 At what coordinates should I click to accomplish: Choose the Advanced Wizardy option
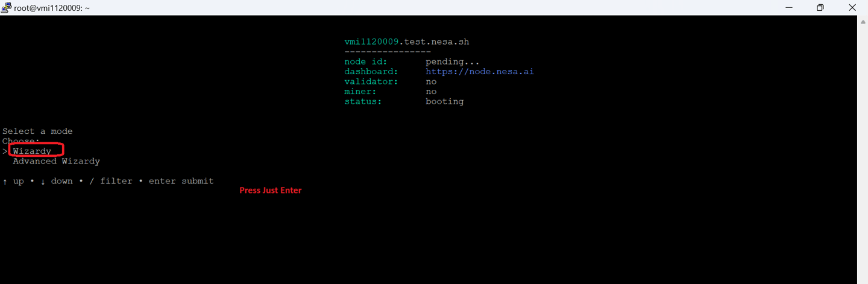[x=56, y=161]
